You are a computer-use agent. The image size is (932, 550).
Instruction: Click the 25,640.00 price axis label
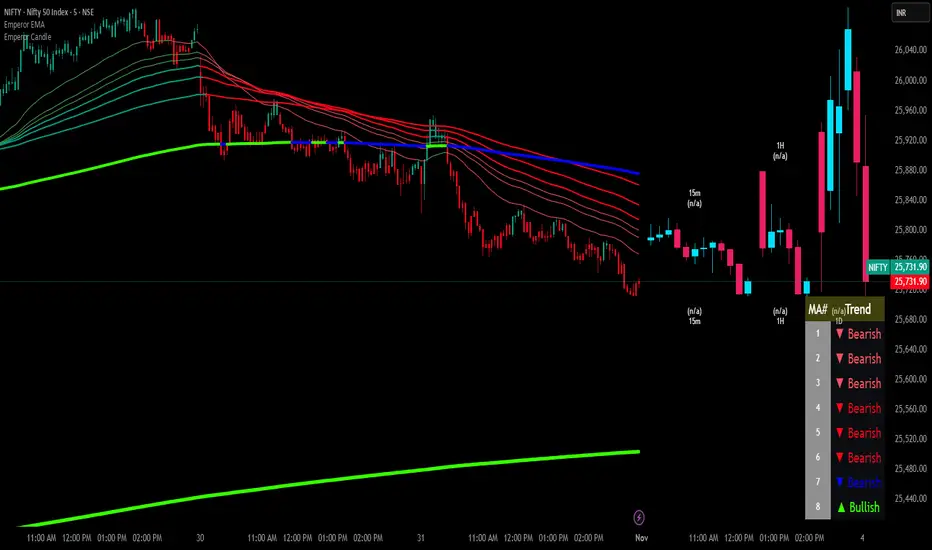(911, 349)
